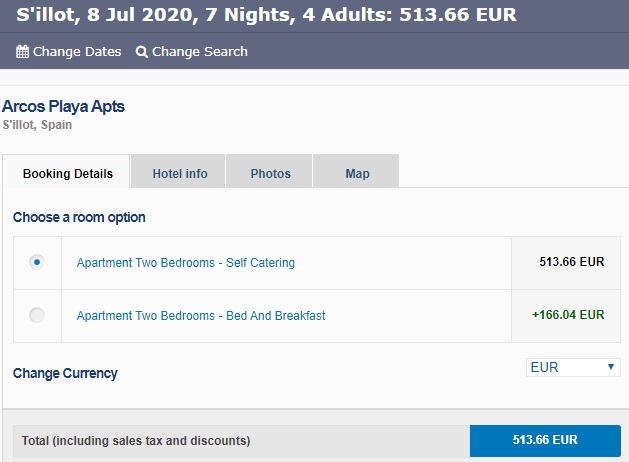
Task: Switch to the Hotel info tab
Action: (180, 173)
